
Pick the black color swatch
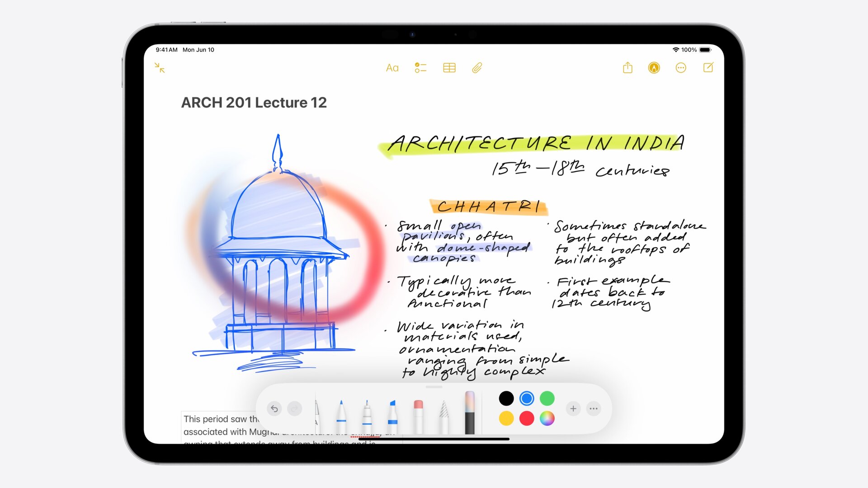click(506, 399)
